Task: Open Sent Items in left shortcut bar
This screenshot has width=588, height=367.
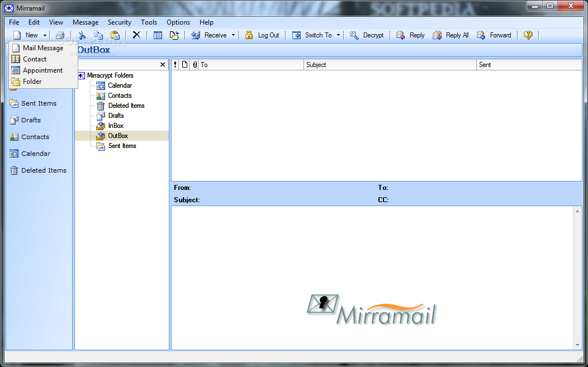Action: click(33, 103)
